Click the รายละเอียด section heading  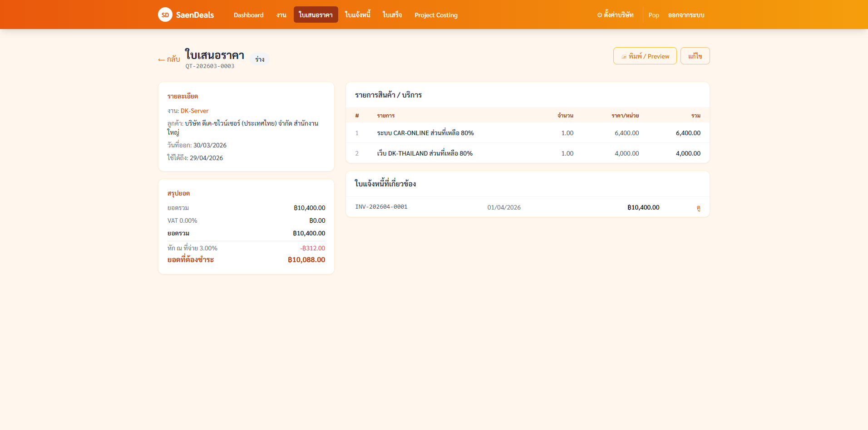(182, 96)
